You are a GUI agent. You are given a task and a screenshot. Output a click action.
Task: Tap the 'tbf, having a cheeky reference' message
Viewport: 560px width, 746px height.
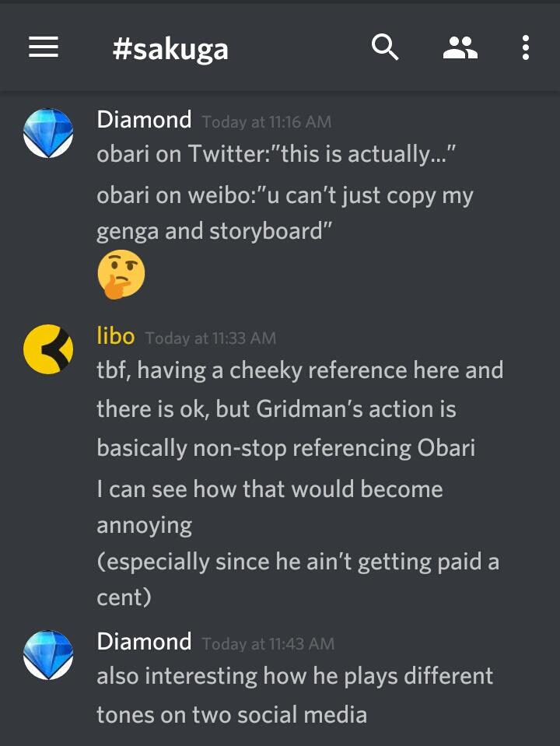coord(300,409)
